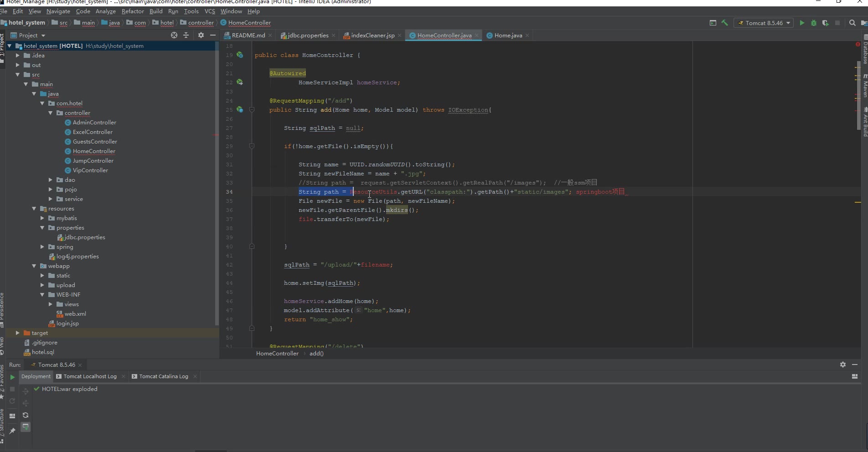Click the run-configuration window icon beside hammer
Viewport: 868px width, 452px height.
coord(713,23)
